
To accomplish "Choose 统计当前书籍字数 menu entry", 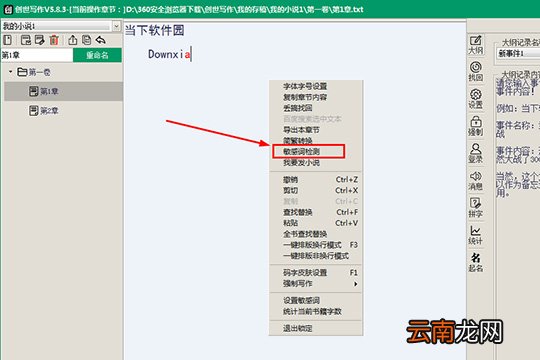I will click(315, 311).
